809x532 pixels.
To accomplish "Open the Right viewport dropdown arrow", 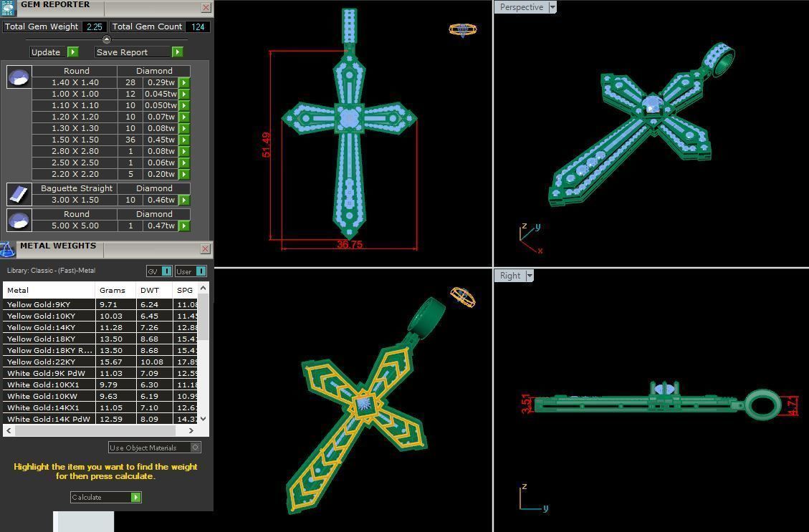I will tap(530, 276).
